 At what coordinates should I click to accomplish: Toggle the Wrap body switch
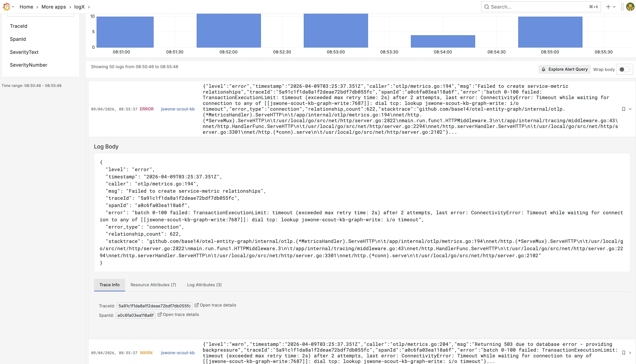(x=624, y=69)
